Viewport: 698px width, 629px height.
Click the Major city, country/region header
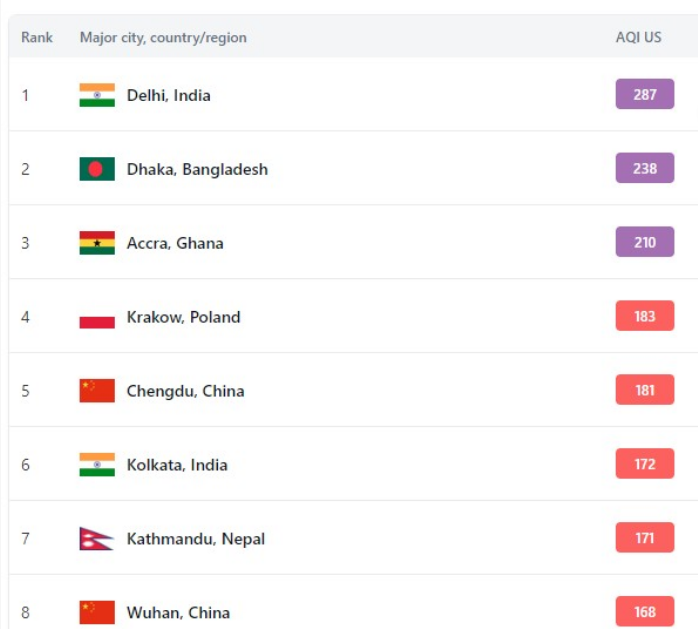(x=163, y=37)
